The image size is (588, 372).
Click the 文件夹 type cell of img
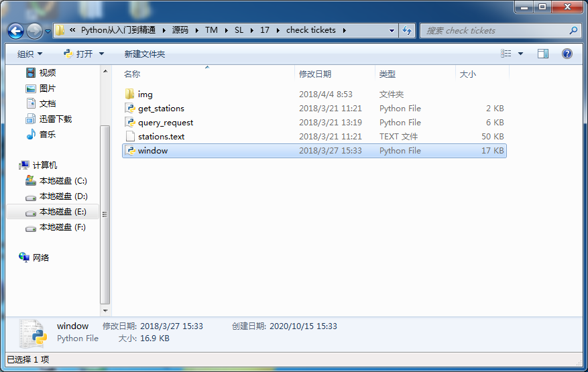pos(391,94)
